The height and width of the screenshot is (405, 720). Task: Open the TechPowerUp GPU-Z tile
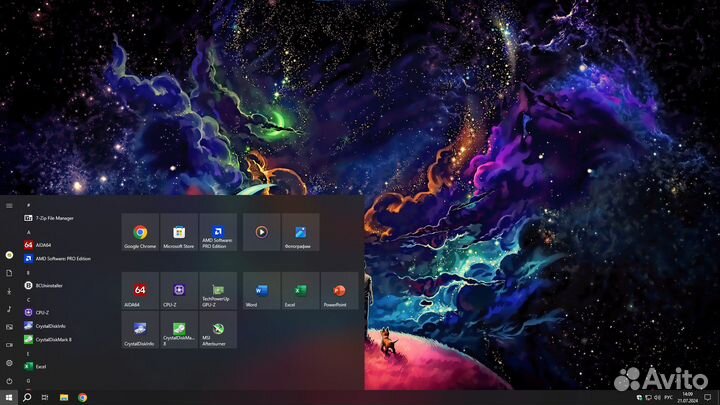click(x=218, y=291)
